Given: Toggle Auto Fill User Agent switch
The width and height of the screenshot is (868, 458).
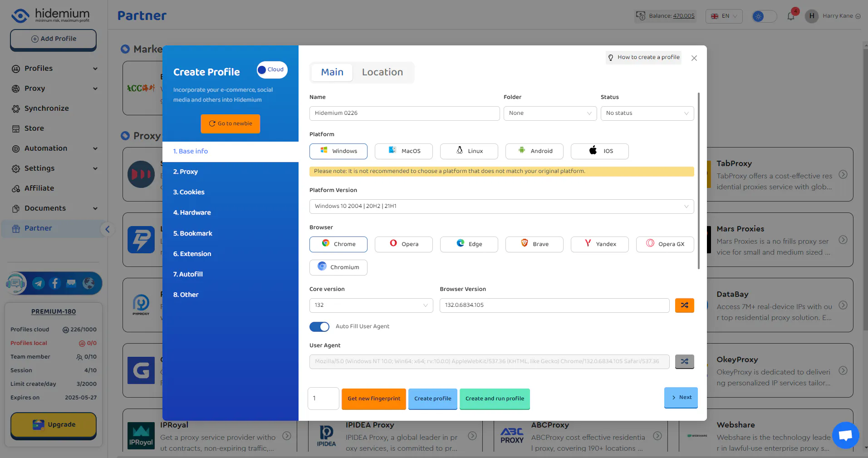Looking at the screenshot, I should coord(319,327).
